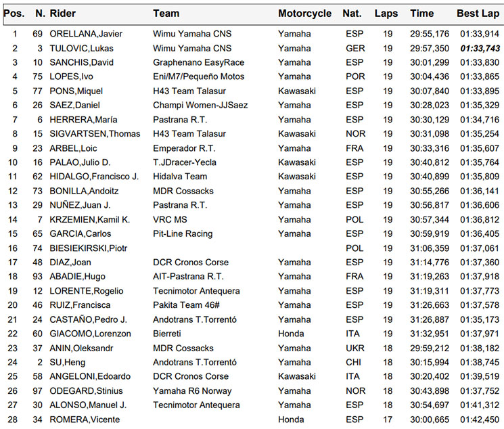Click team 'Graphenano EasyRace'
The width and height of the screenshot is (504, 429).
[x=199, y=62]
